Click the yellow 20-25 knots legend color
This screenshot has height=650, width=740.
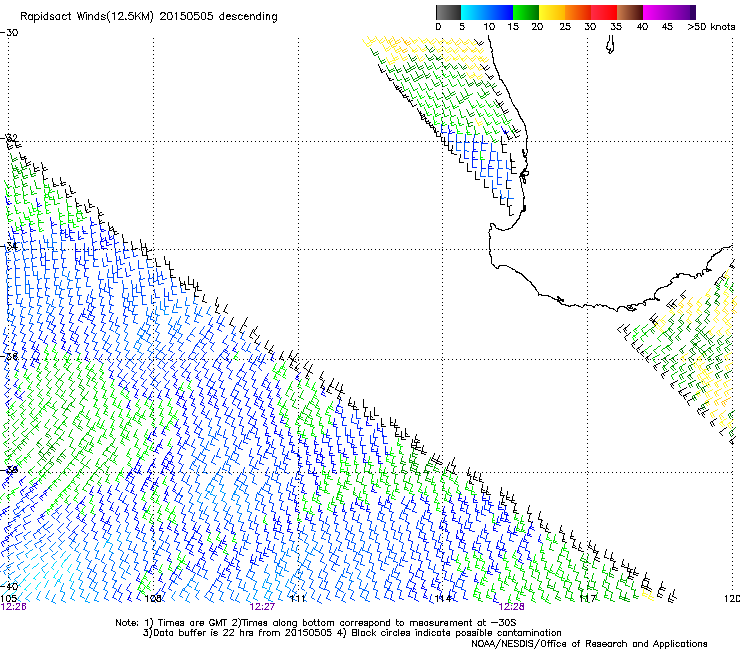pyautogui.click(x=552, y=12)
